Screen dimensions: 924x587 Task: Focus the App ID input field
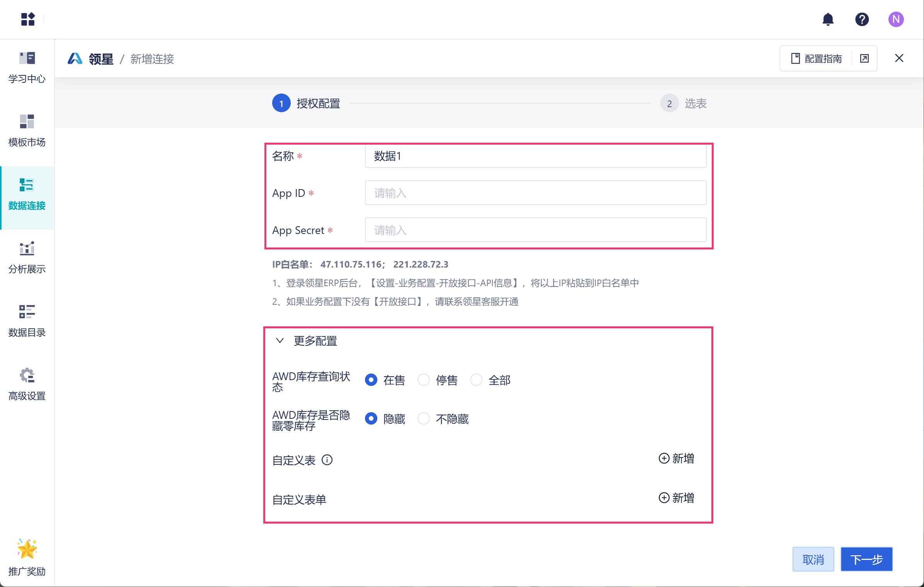coord(535,193)
